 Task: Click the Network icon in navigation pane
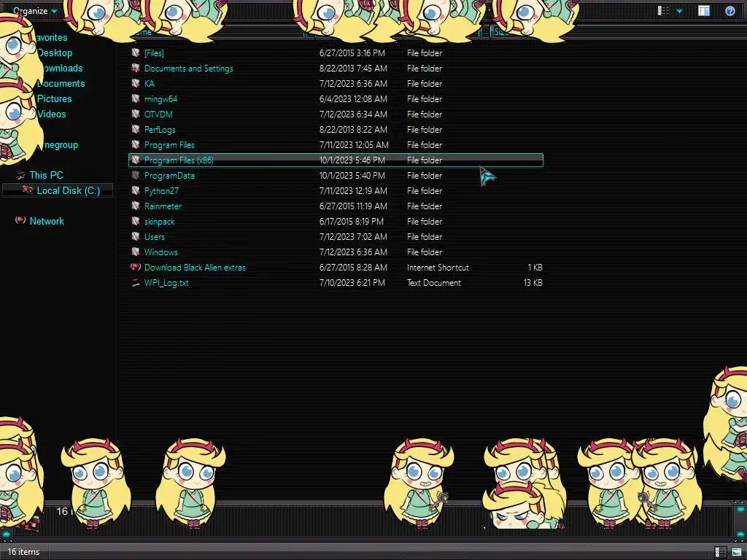(20, 220)
